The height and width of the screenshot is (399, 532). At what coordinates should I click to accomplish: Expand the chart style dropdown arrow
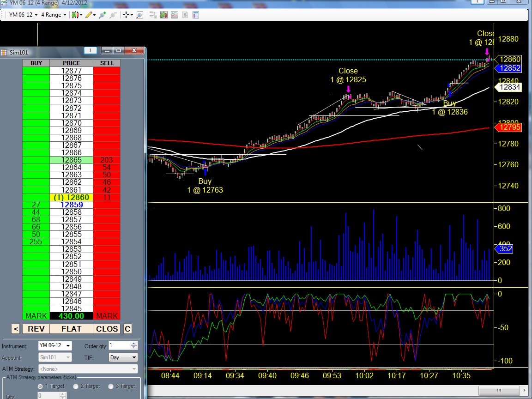point(81,15)
